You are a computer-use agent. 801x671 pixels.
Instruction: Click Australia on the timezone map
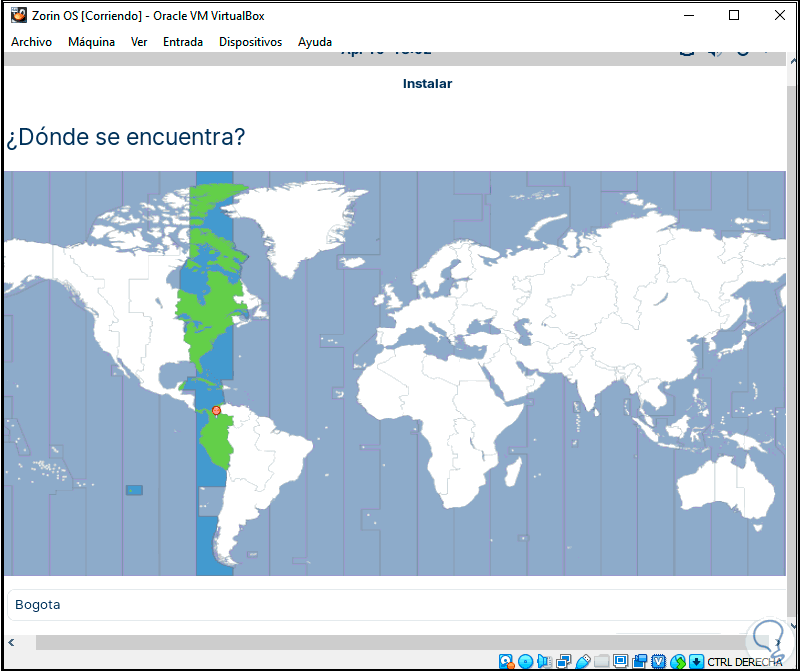point(725,490)
